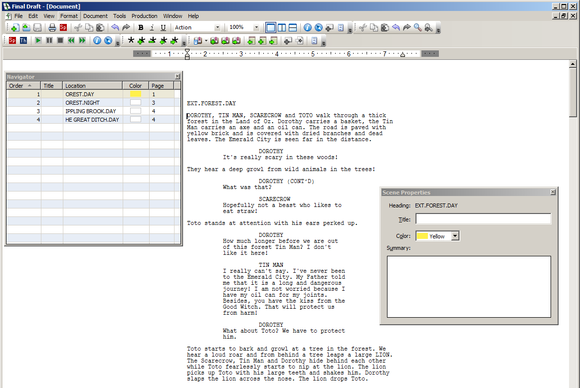Click the DOROTHY (CONT'D) character cue
580x388 pixels.
click(286, 181)
